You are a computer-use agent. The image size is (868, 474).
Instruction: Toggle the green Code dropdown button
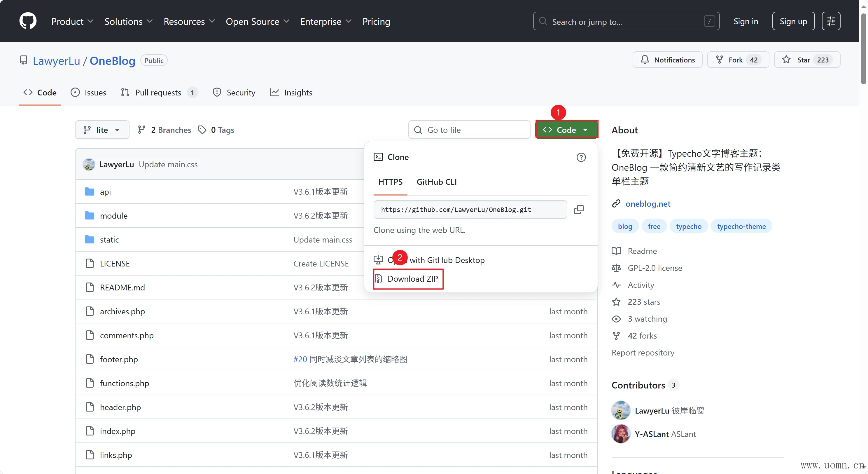point(566,130)
